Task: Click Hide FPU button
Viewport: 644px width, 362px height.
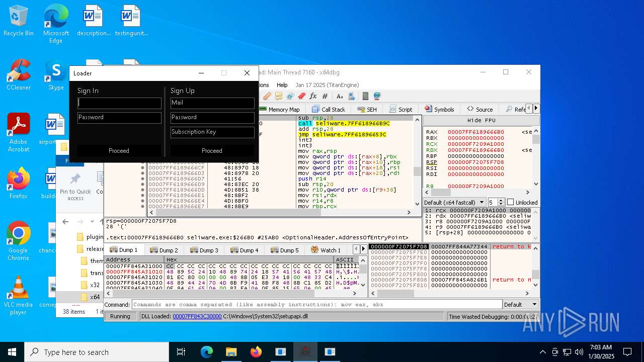Action: [481, 120]
